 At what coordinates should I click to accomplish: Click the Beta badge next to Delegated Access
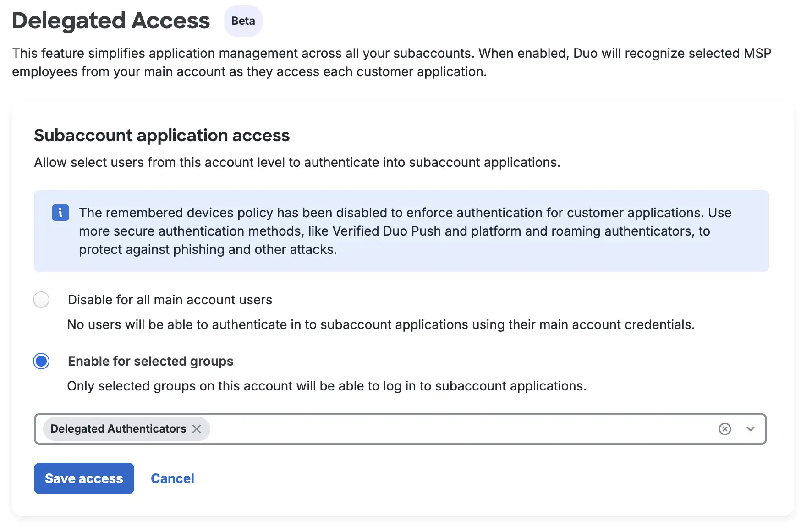click(x=243, y=21)
